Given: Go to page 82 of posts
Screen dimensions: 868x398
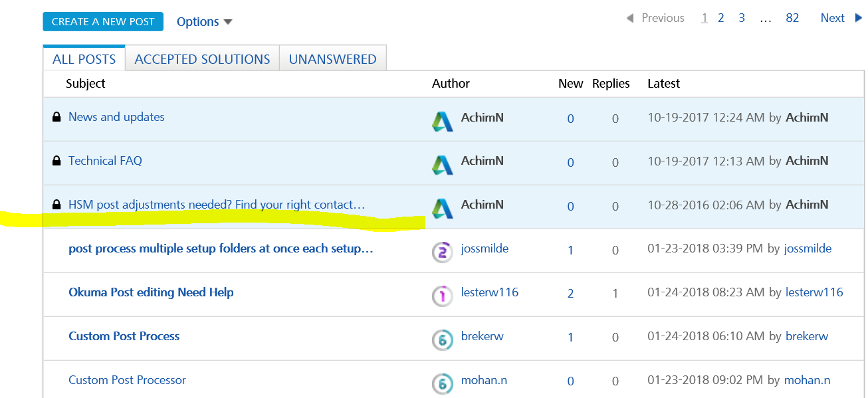Looking at the screenshot, I should click(792, 18).
